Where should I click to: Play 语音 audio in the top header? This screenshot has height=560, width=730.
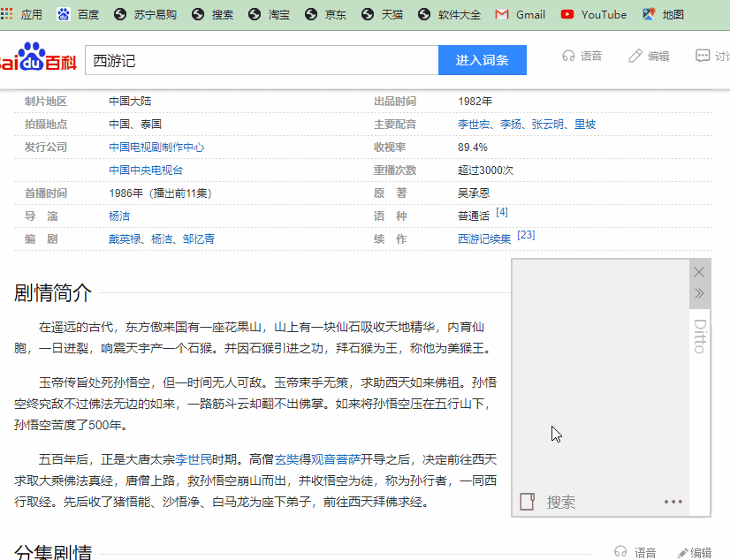[x=582, y=56]
